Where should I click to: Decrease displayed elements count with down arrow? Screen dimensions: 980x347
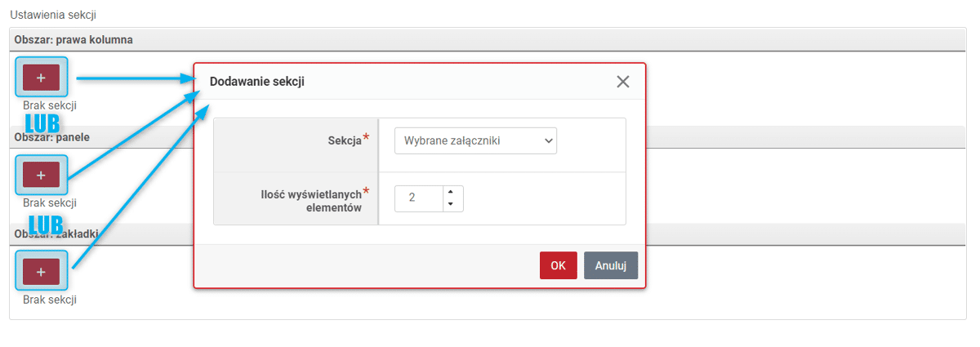(451, 203)
